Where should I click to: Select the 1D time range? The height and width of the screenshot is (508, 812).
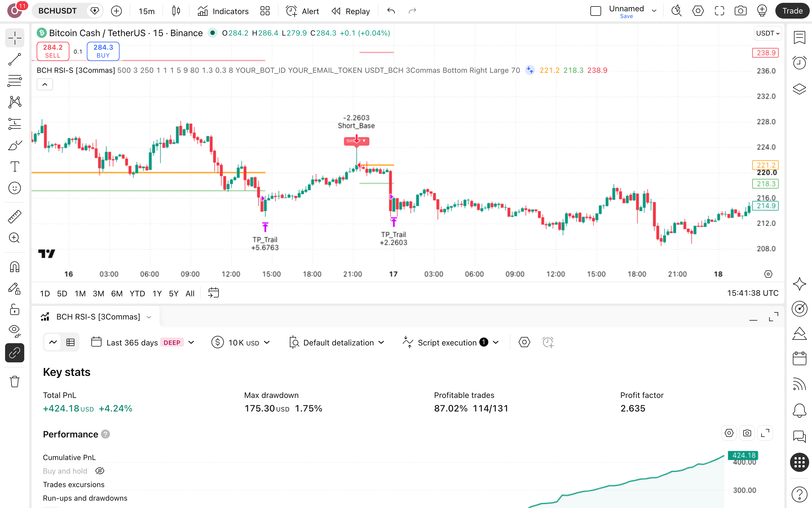tap(45, 293)
